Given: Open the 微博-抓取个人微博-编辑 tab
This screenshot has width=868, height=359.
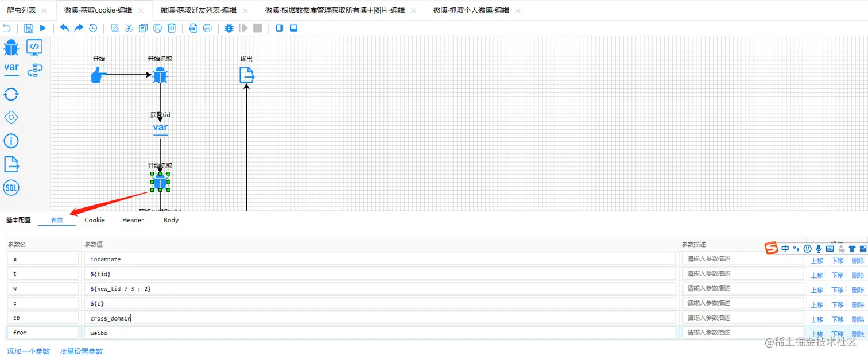Looking at the screenshot, I should (x=471, y=10).
